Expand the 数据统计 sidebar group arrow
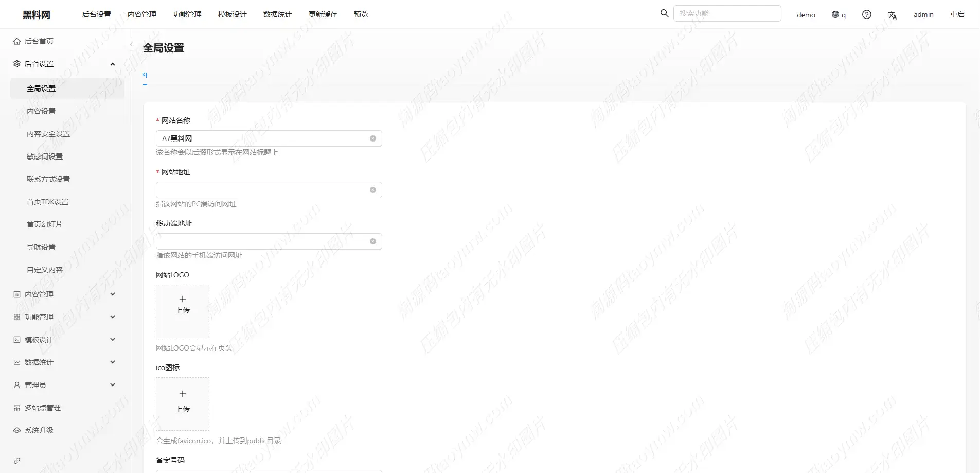 click(x=113, y=362)
